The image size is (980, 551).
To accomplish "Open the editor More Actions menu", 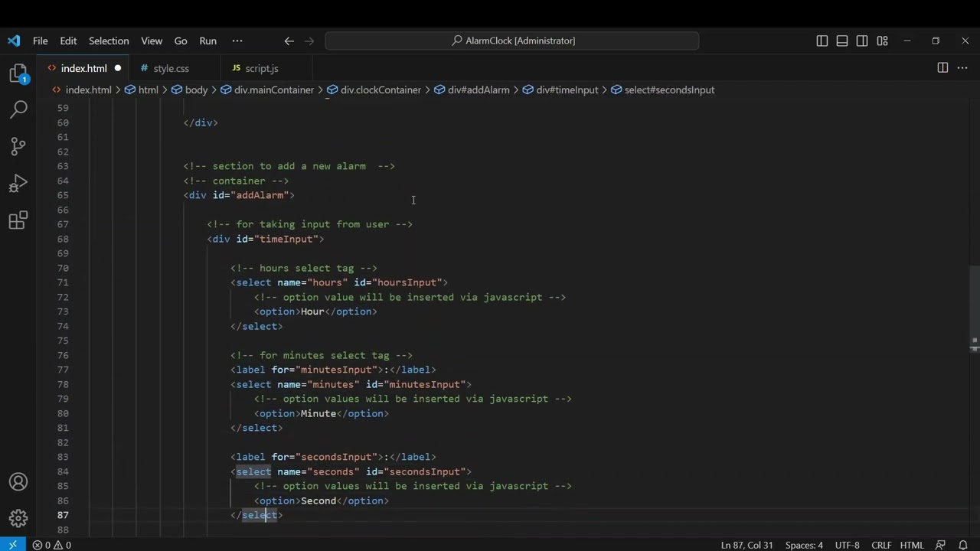I will click(963, 68).
